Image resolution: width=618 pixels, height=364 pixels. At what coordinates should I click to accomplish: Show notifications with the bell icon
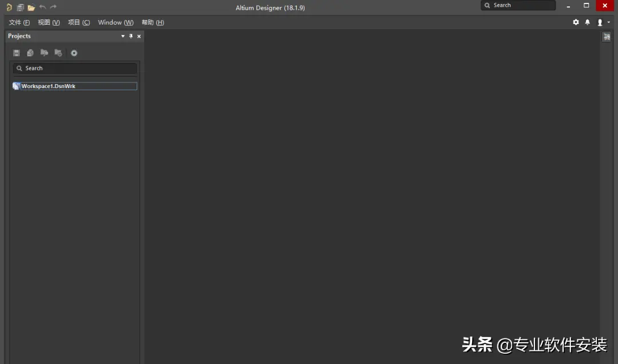pos(587,22)
